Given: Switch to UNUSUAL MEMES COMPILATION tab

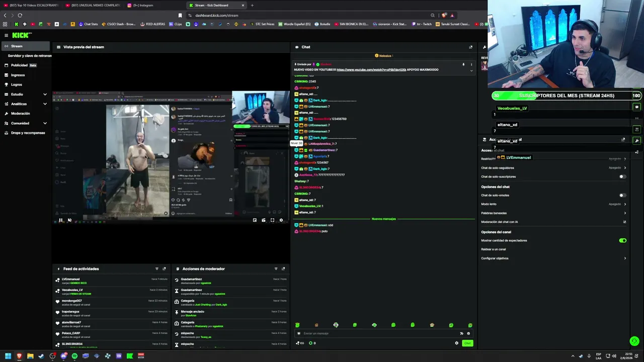Looking at the screenshot, I should pyautogui.click(x=93, y=5).
